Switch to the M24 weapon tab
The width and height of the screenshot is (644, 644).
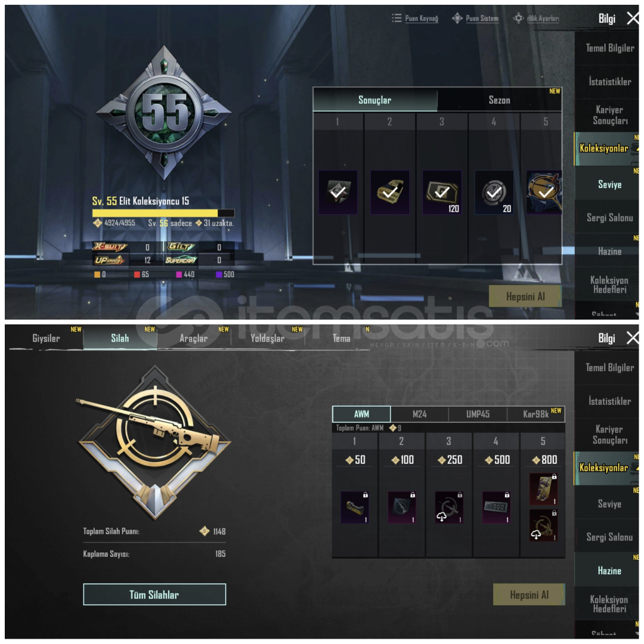point(419,414)
